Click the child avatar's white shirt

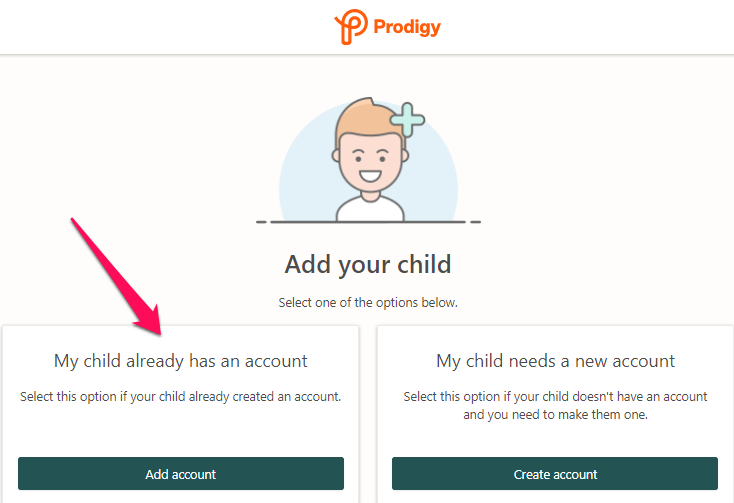coord(370,209)
